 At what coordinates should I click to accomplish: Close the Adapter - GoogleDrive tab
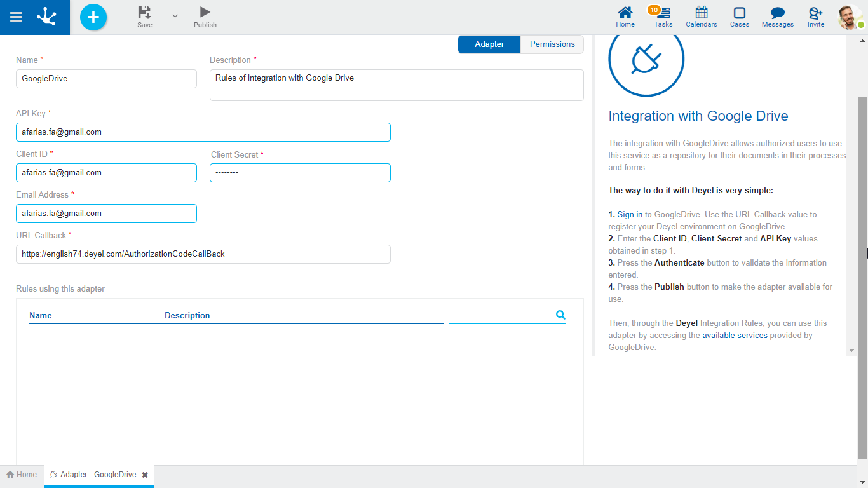(145, 475)
